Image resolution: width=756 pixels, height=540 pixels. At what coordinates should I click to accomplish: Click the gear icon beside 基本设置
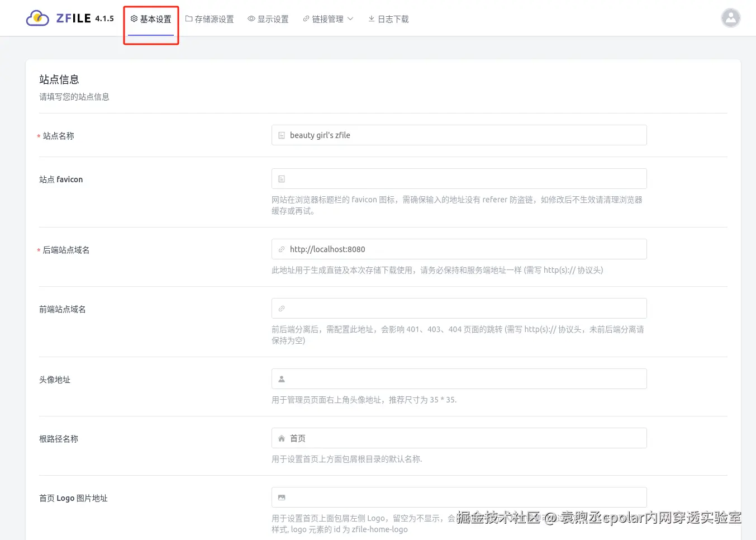(134, 19)
